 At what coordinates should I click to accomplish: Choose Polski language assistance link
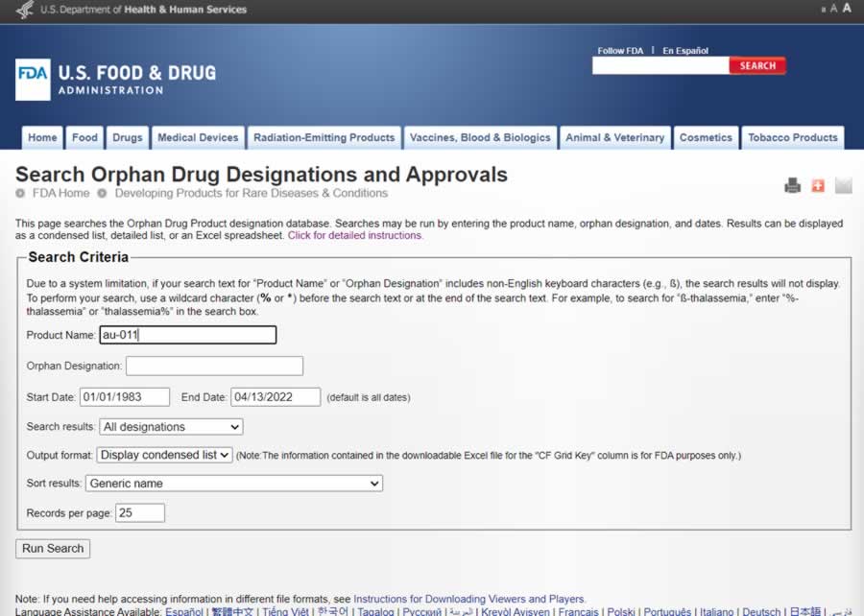click(621, 611)
